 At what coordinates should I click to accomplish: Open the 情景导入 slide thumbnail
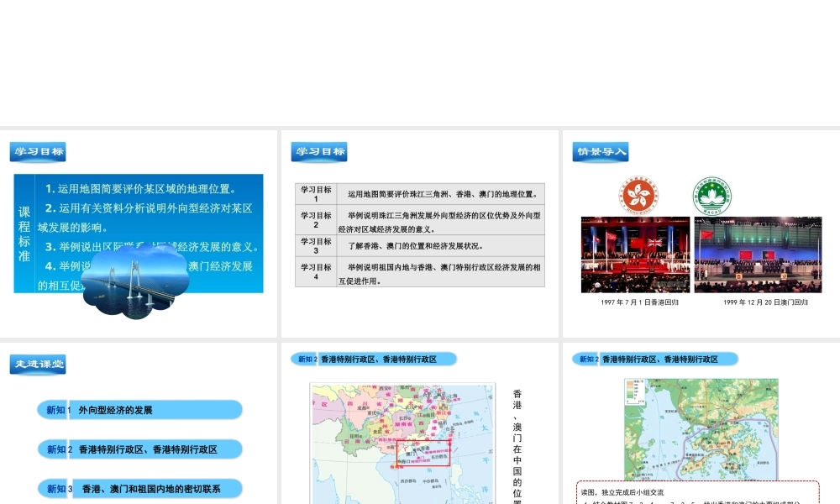701,234
